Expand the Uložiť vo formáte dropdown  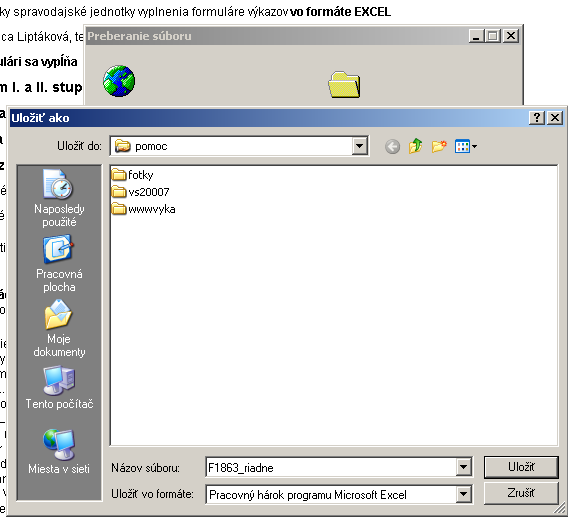pos(463,494)
